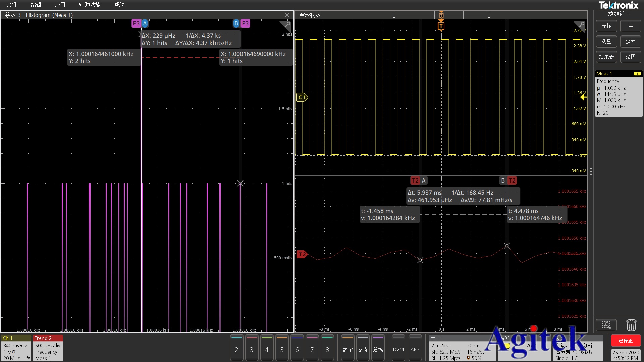Click the C1 channel waveform handle
The width and height of the screenshot is (644, 362).
click(302, 97)
